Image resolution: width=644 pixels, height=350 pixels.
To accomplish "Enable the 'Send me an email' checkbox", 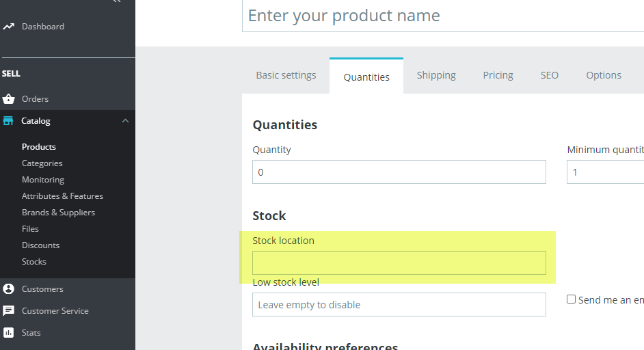I will (572, 299).
